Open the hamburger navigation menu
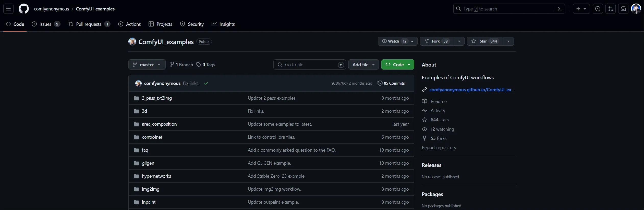The height and width of the screenshot is (210, 644). [8, 9]
